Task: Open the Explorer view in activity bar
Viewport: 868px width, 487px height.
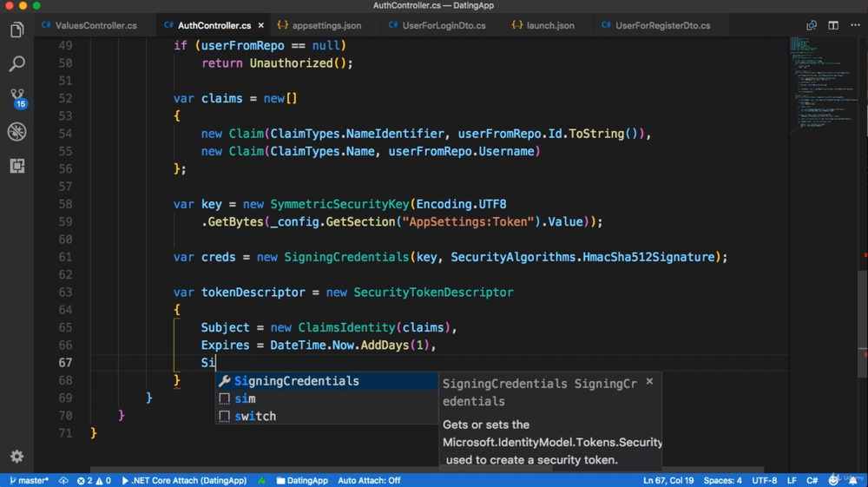Action: coord(16,30)
